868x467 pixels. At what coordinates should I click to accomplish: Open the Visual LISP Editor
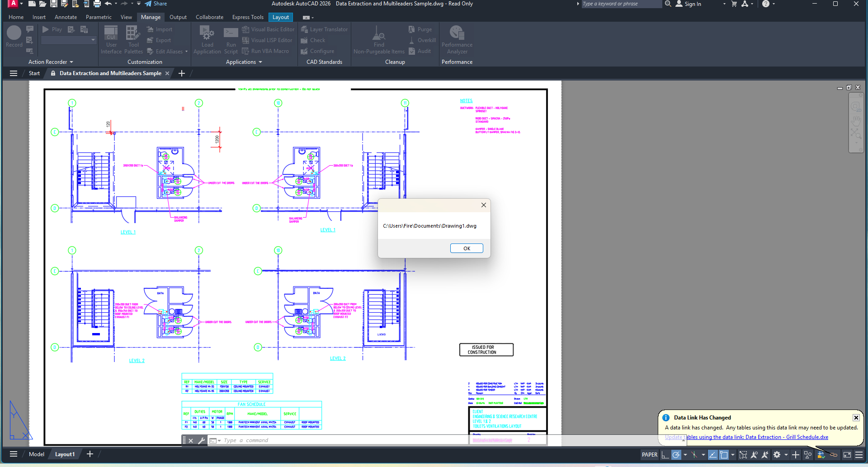point(267,40)
